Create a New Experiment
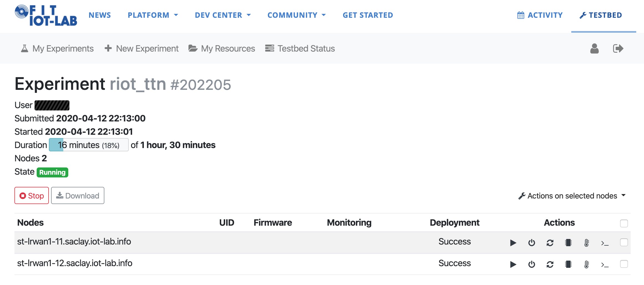The height and width of the screenshot is (285, 644). point(147,49)
